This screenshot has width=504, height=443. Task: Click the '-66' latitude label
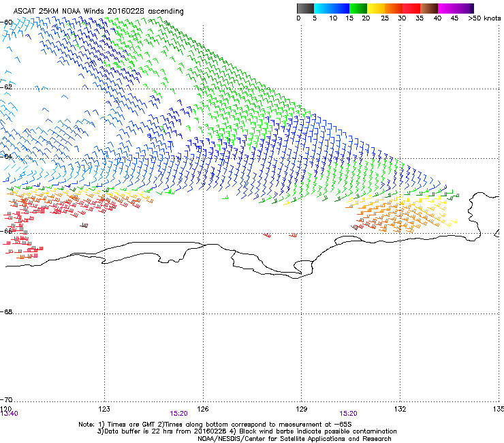[6, 231]
